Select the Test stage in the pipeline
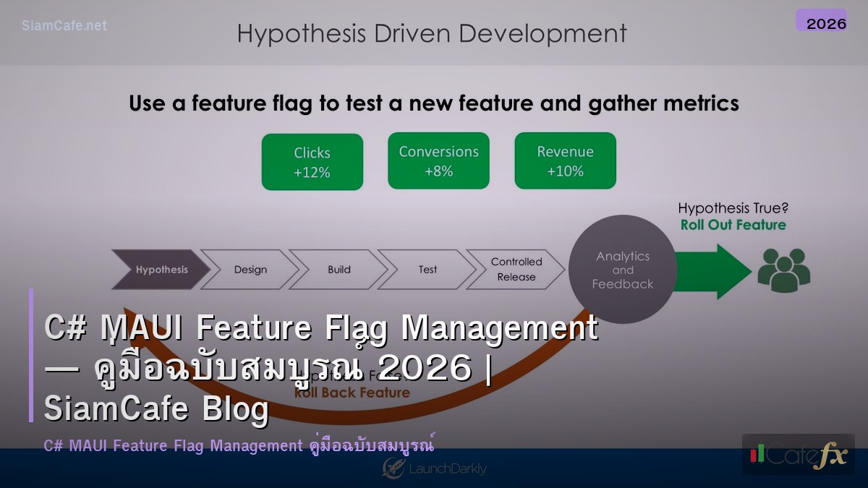 point(427,270)
